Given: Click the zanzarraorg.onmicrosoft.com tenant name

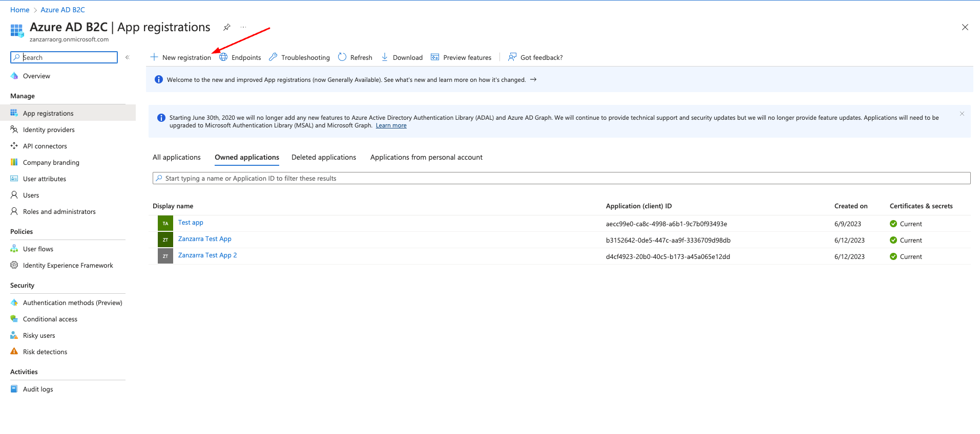Looking at the screenshot, I should (69, 39).
